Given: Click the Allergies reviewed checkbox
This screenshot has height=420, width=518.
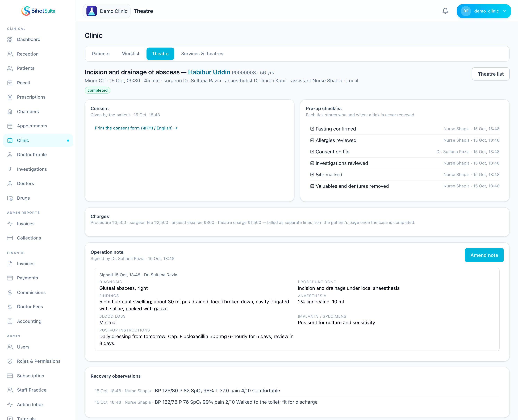Looking at the screenshot, I should [x=312, y=140].
